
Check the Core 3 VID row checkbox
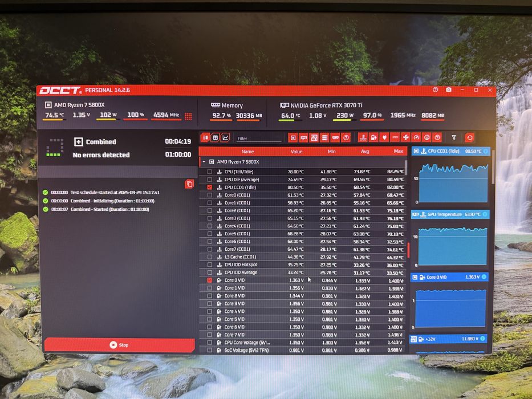point(210,304)
